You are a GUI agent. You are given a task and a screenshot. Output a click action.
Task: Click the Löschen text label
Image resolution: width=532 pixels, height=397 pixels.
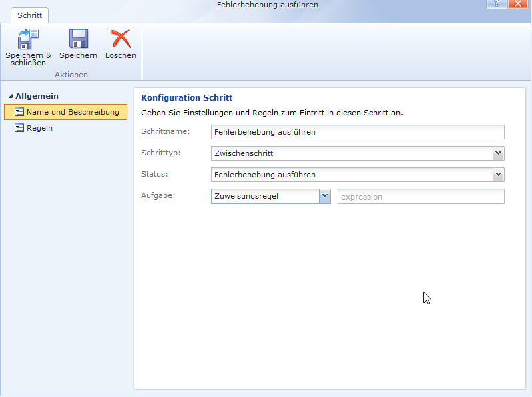click(x=121, y=55)
